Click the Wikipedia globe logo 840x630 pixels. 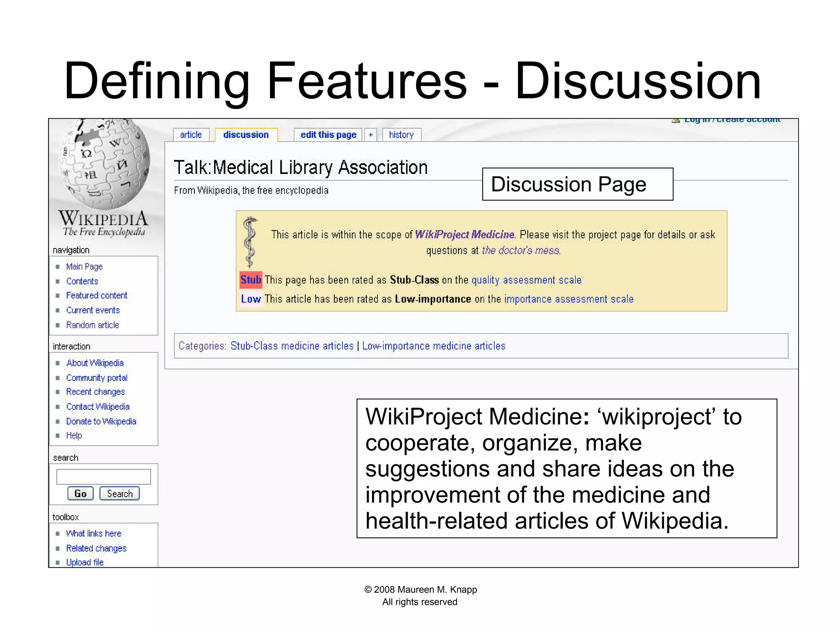(x=105, y=164)
